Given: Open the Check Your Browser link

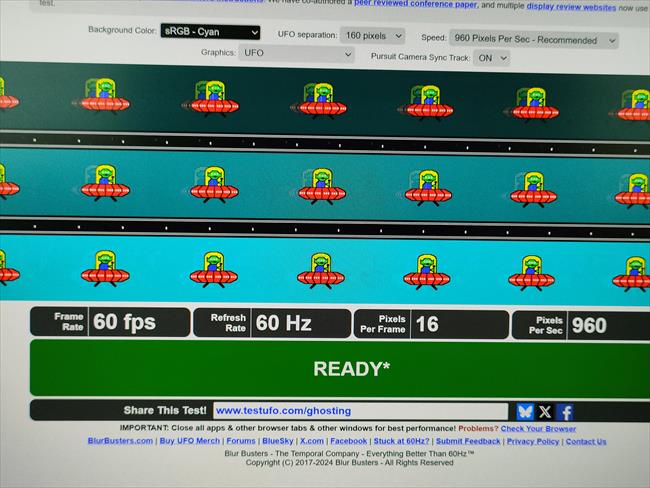Looking at the screenshot, I should click(x=538, y=428).
